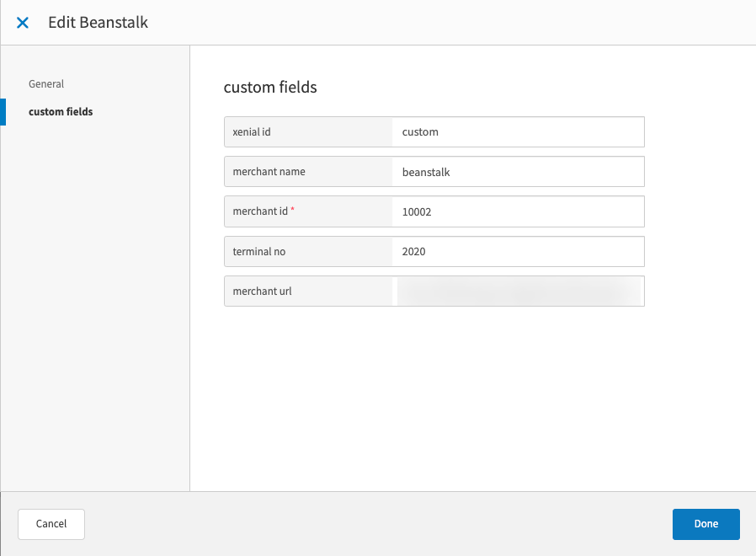Screen dimensions: 756x556
Task: Click the xenial id input containing 'custom'
Action: point(515,131)
